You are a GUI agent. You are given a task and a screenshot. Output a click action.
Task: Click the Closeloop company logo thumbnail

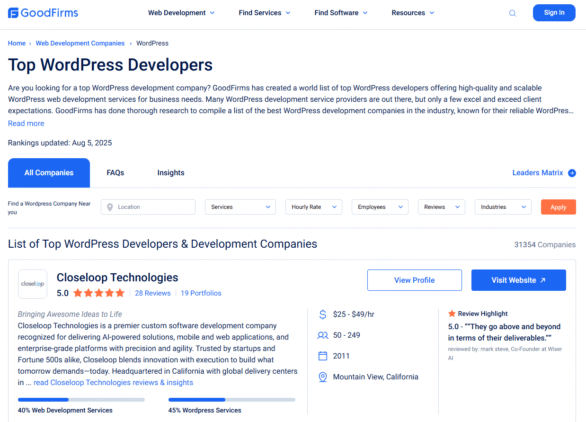33,284
